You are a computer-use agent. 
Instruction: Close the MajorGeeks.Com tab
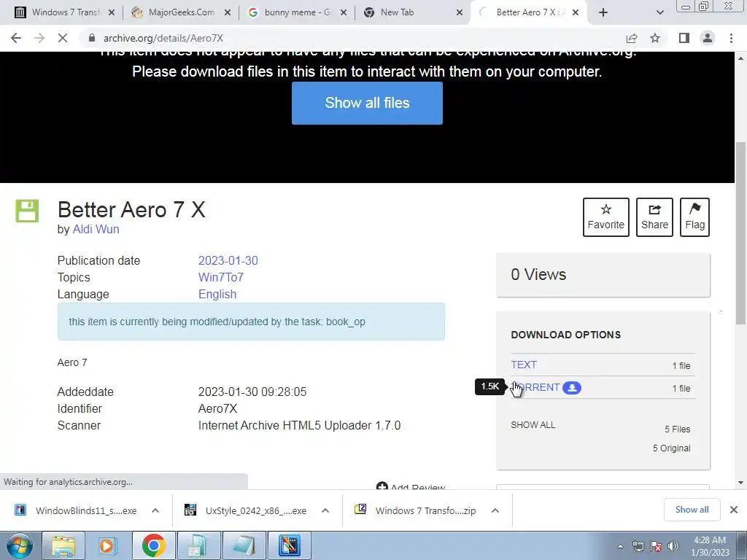(228, 13)
